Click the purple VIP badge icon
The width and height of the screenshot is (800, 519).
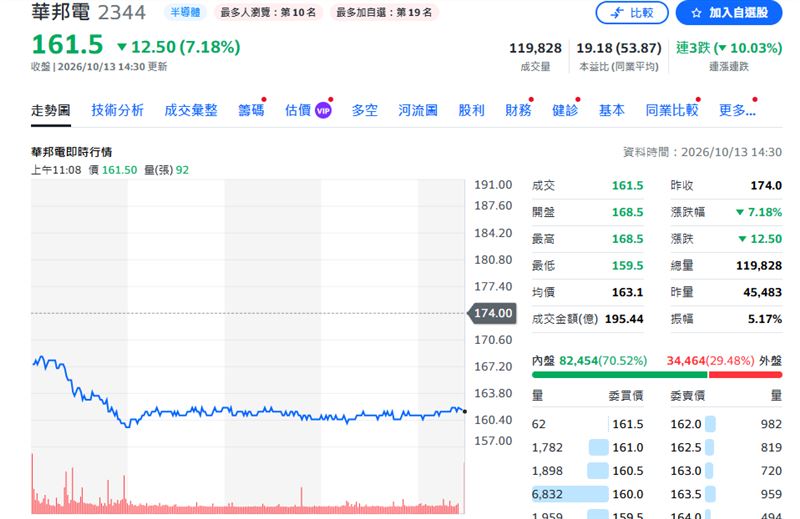click(x=323, y=110)
